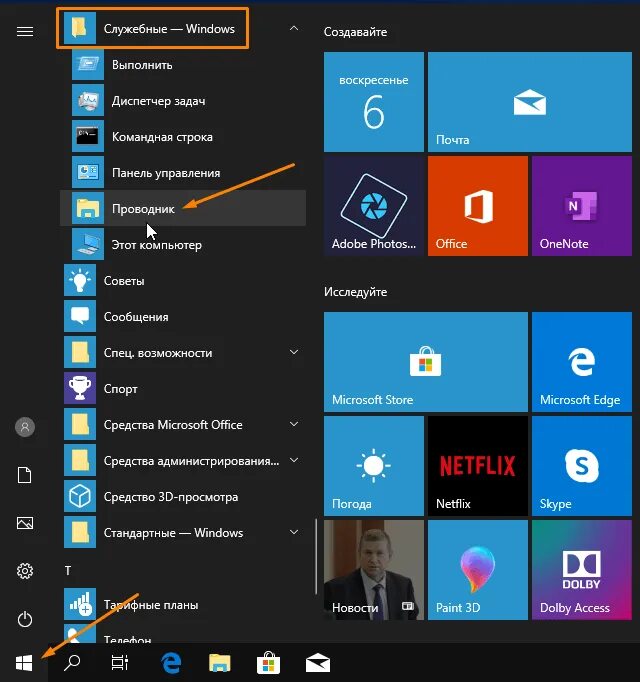The height and width of the screenshot is (682, 640).
Task: Click the Windows Start button on the taskbar
Action: click(x=24, y=663)
